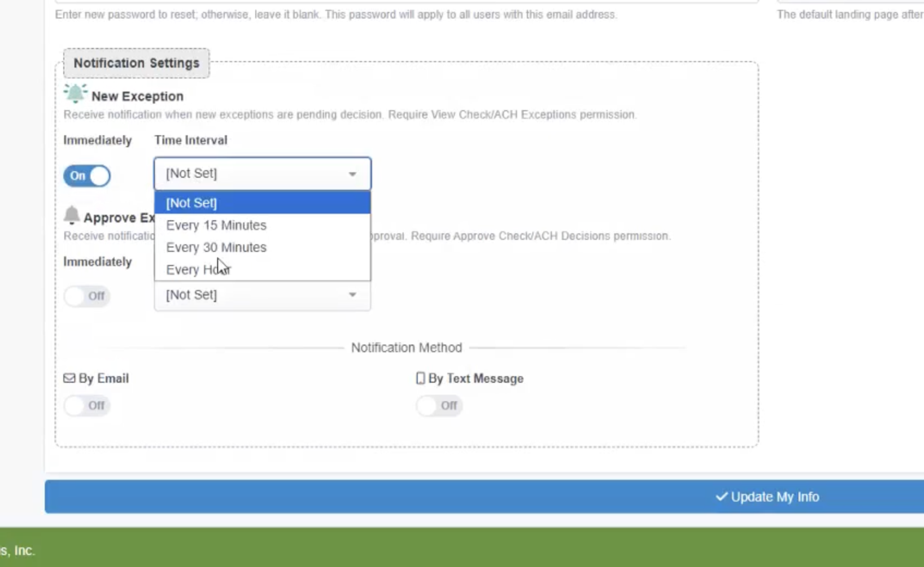Image resolution: width=924 pixels, height=567 pixels.
Task: Enable the By Email notification toggle
Action: [x=87, y=406]
